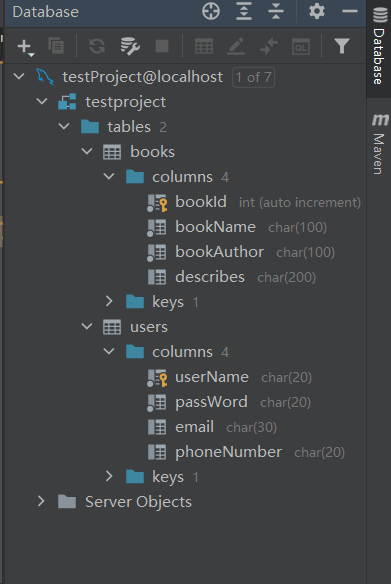Click the Jump to Source arrows icon
Screen dimensions: 391x584
click(269, 46)
